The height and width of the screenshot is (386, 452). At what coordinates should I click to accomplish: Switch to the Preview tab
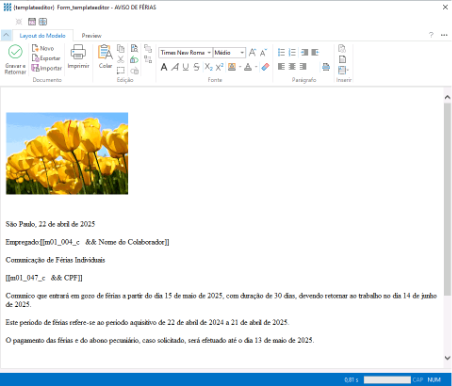(x=91, y=36)
